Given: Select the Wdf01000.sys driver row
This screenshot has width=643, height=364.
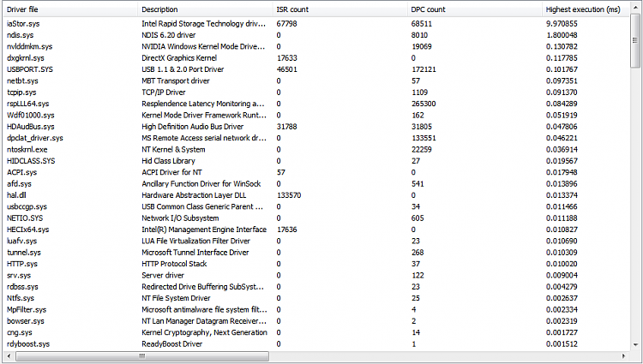Looking at the screenshot, I should coord(316,116).
